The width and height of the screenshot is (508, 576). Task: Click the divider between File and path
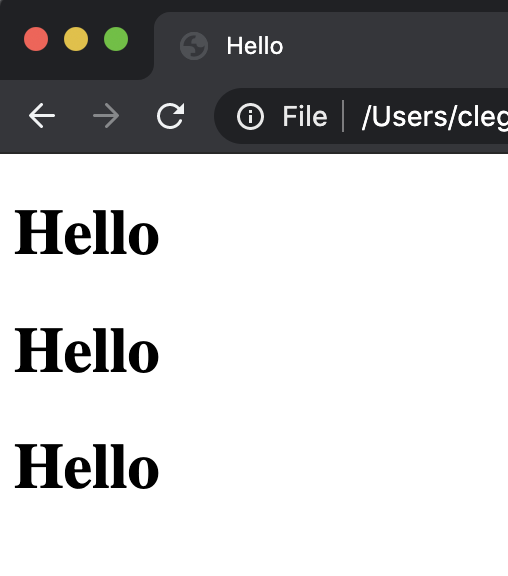tap(343, 116)
